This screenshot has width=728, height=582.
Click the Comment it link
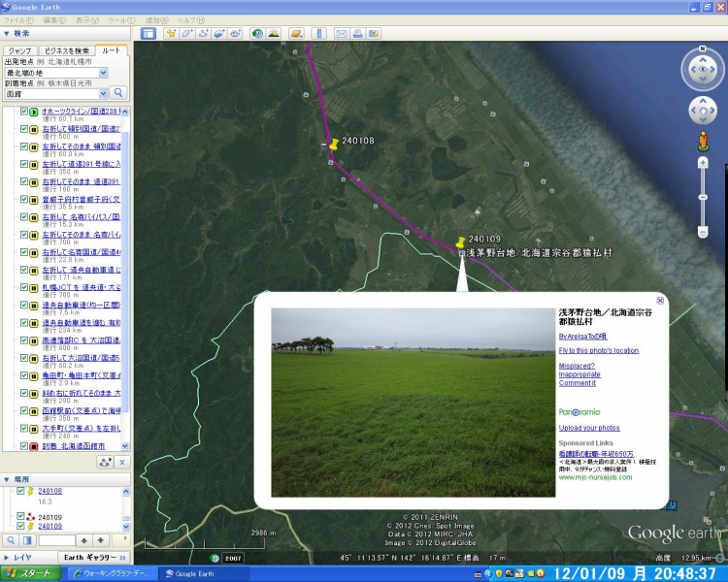pyautogui.click(x=578, y=383)
